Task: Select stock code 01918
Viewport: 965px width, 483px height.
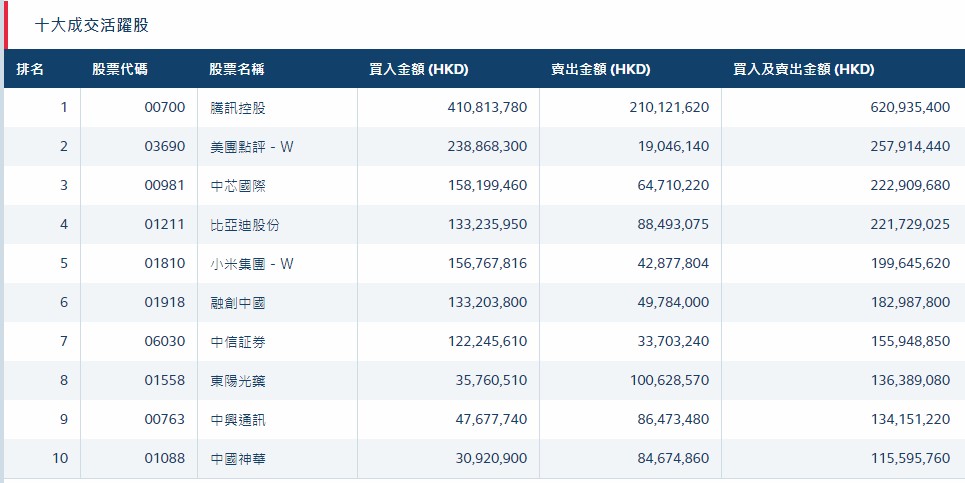Action: click(165, 303)
